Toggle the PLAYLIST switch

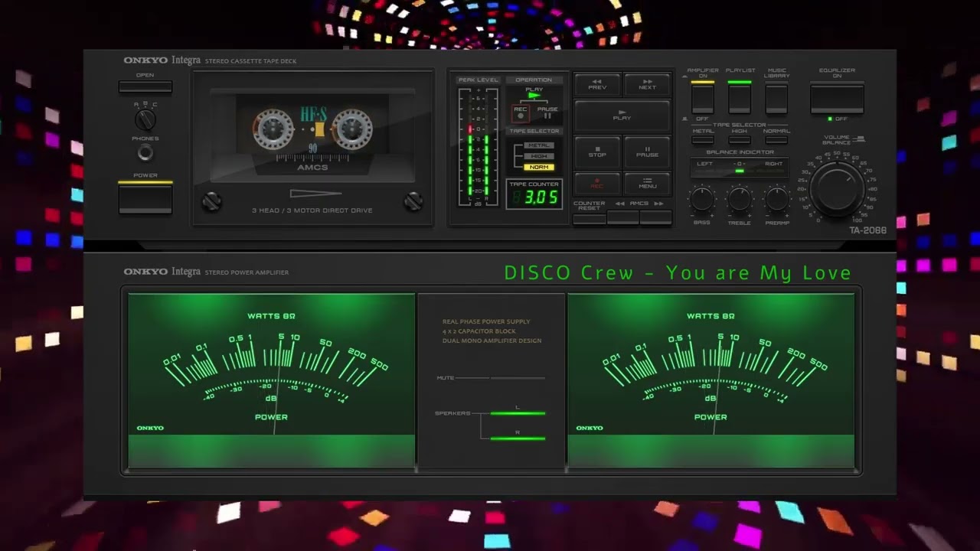tap(740, 98)
